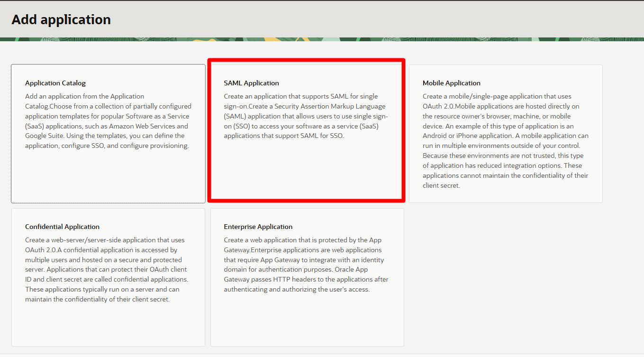Click the Mobile Application OAuth 2.0 description
Image resolution: width=644 pixels, height=357 pixels.
[505, 141]
